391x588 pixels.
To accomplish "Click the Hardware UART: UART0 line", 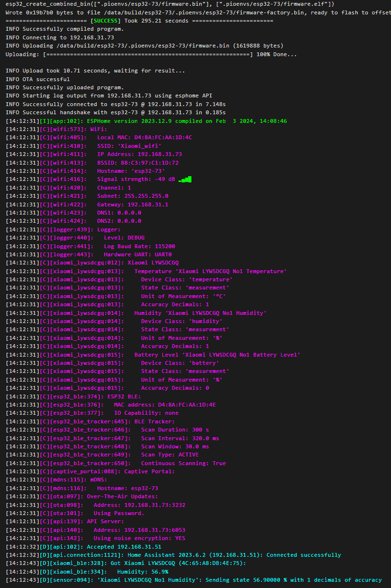I will pyautogui.click(x=89, y=254).
